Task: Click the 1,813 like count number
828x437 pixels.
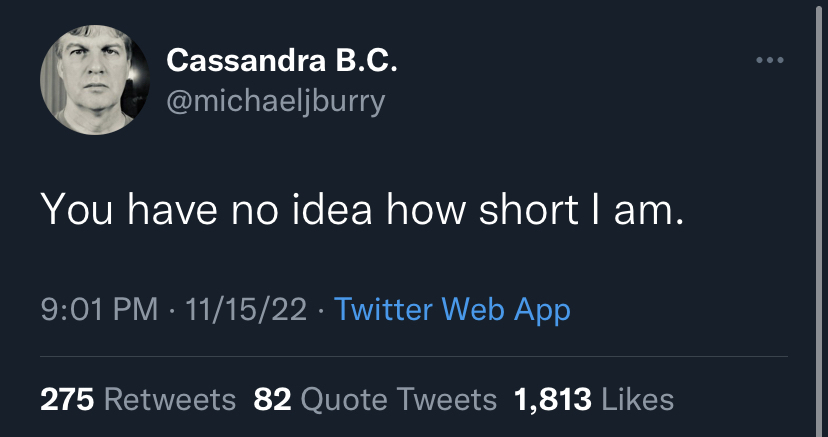Action: (552, 400)
